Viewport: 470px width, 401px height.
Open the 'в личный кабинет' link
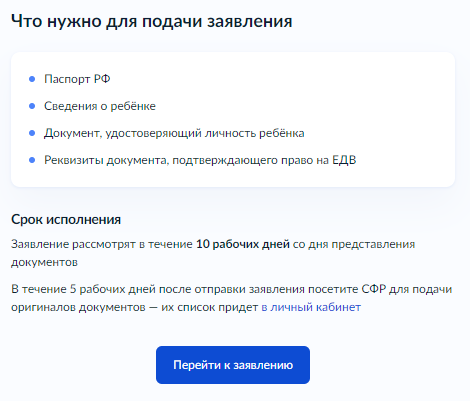pyautogui.click(x=311, y=307)
